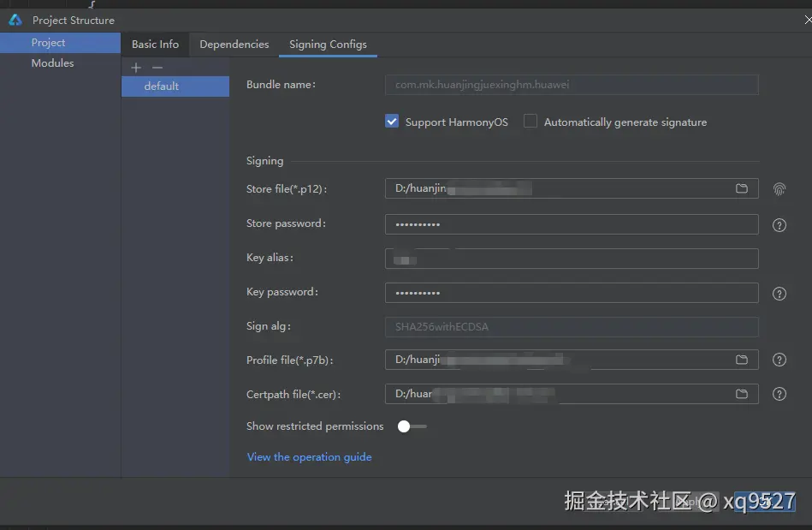Click the fingerprint icon to generate keystore
812x530 pixels.
(x=779, y=189)
